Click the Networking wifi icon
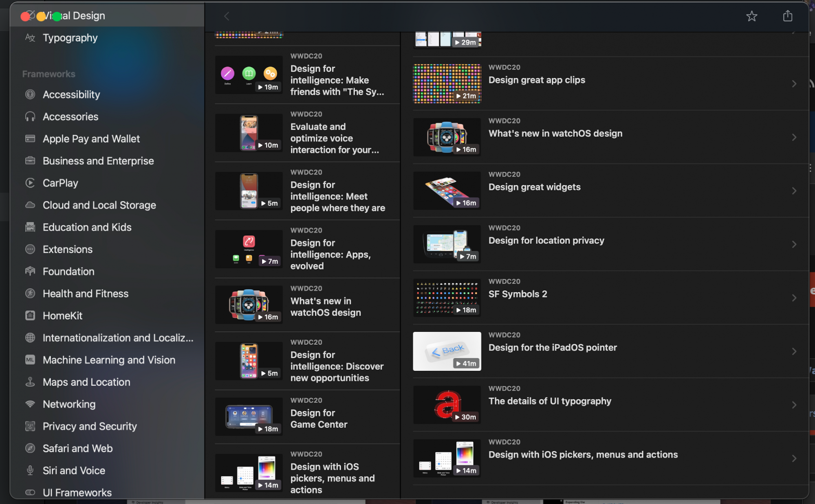The width and height of the screenshot is (815, 504). 30,404
